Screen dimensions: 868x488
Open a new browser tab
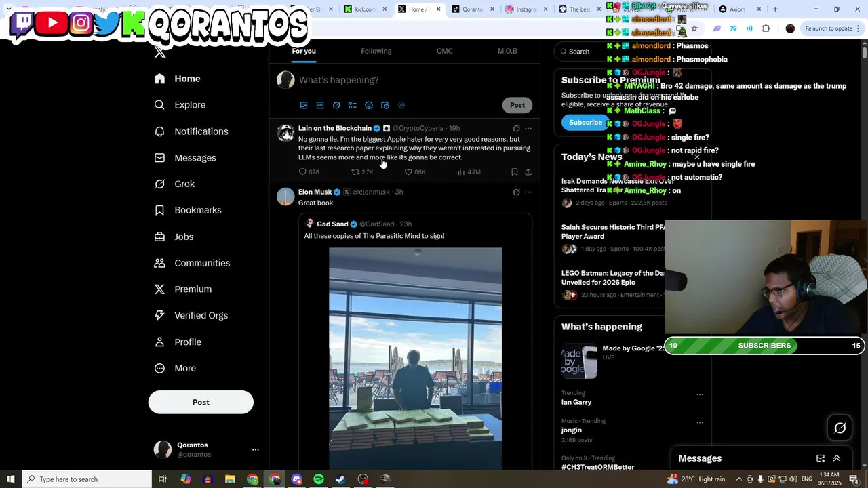tap(775, 9)
